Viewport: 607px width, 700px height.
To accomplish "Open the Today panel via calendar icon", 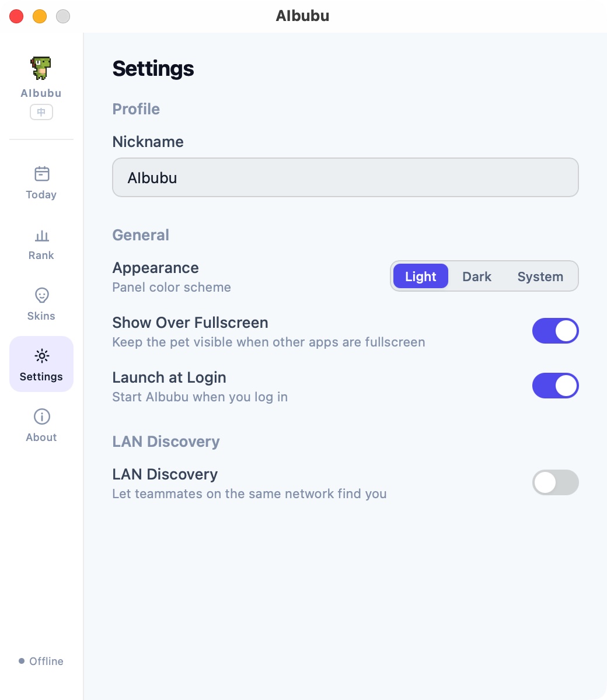I will click(x=41, y=173).
